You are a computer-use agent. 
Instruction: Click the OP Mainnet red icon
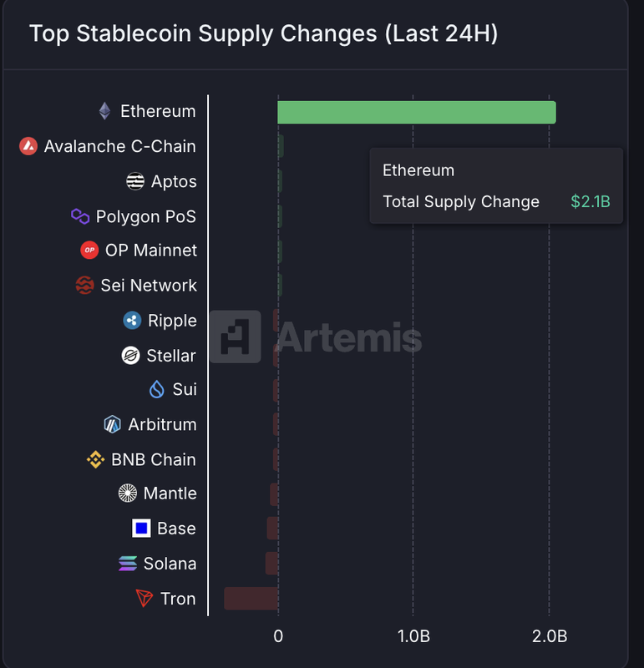89,250
